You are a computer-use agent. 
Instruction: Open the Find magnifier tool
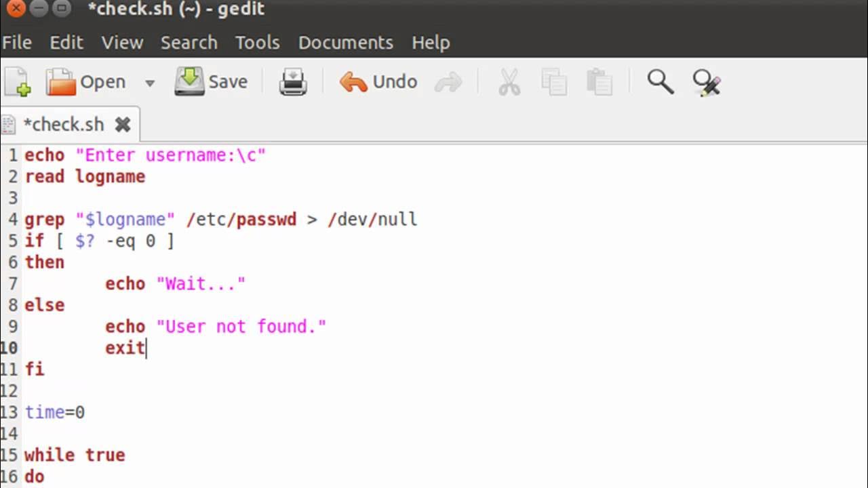coord(660,82)
